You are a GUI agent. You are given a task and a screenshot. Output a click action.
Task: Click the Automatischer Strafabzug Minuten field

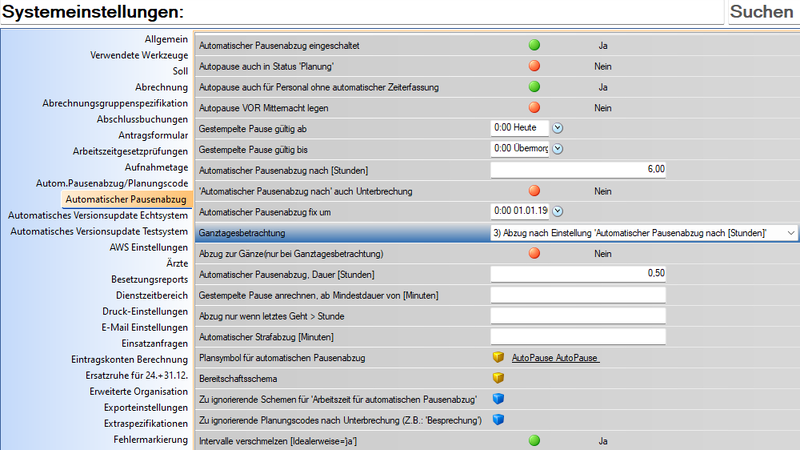click(578, 336)
